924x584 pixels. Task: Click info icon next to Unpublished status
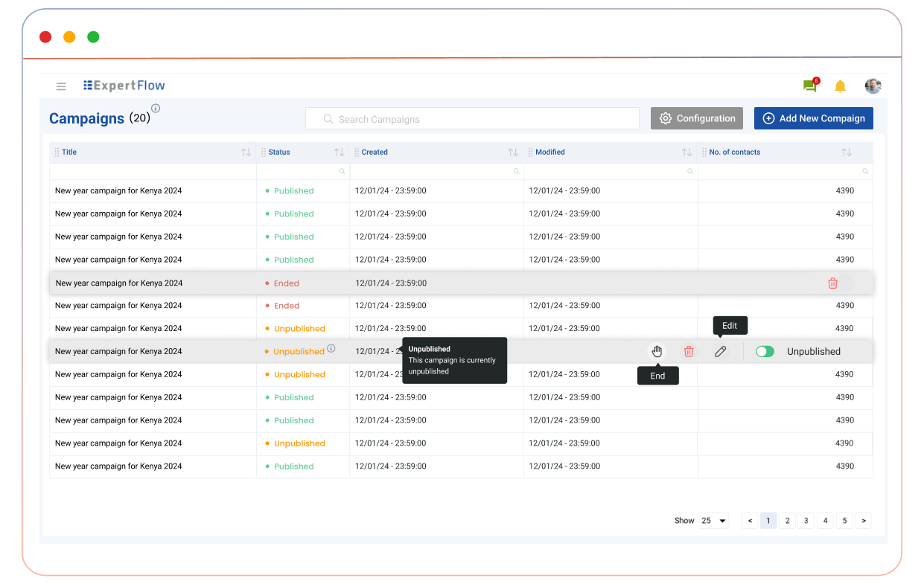[x=331, y=348]
